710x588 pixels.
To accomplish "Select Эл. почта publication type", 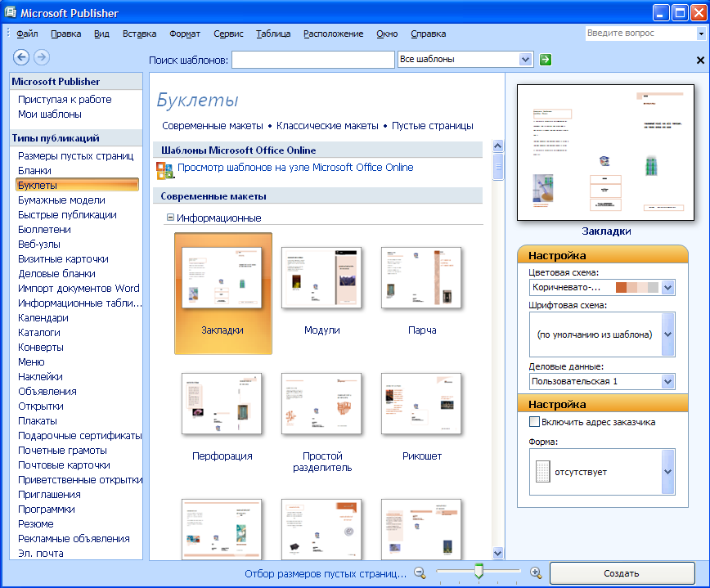I will click(x=41, y=553).
